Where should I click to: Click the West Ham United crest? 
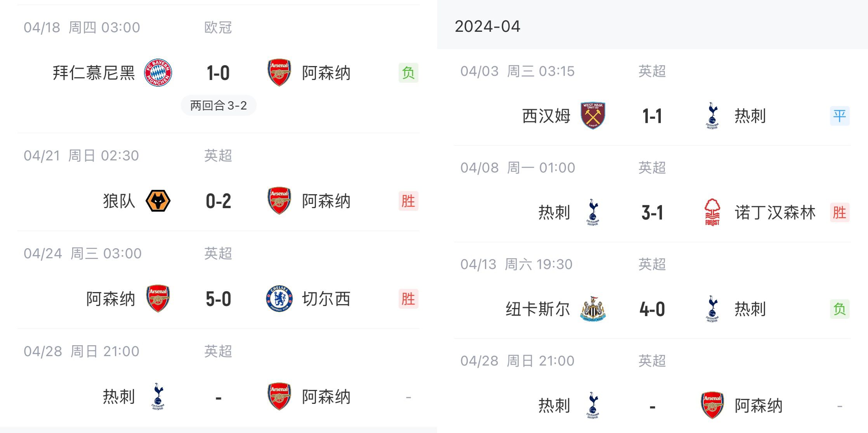[593, 116]
